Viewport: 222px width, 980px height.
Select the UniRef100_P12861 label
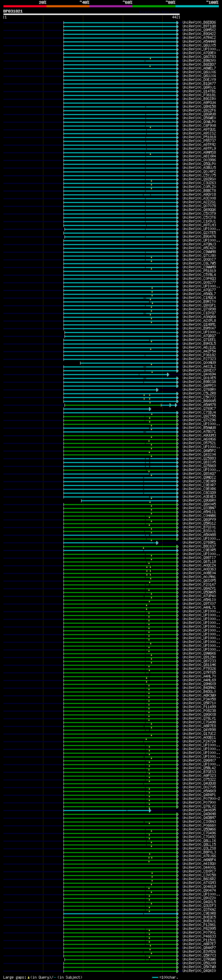point(199,925)
